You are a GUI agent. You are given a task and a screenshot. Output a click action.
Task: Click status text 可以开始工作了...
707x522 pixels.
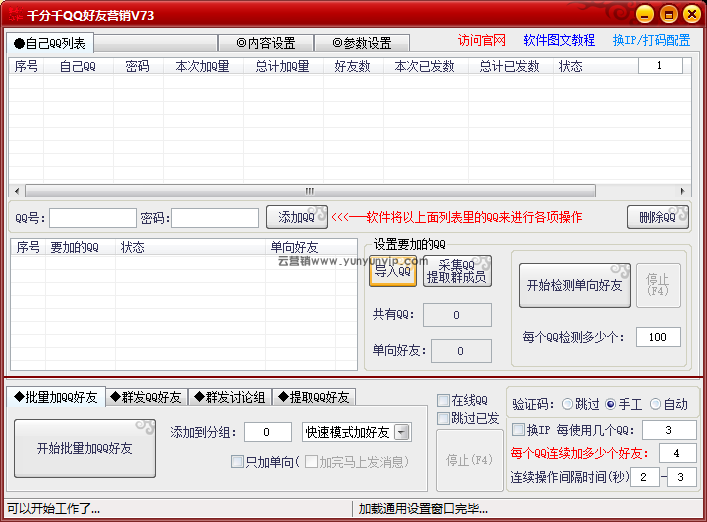coord(54,509)
